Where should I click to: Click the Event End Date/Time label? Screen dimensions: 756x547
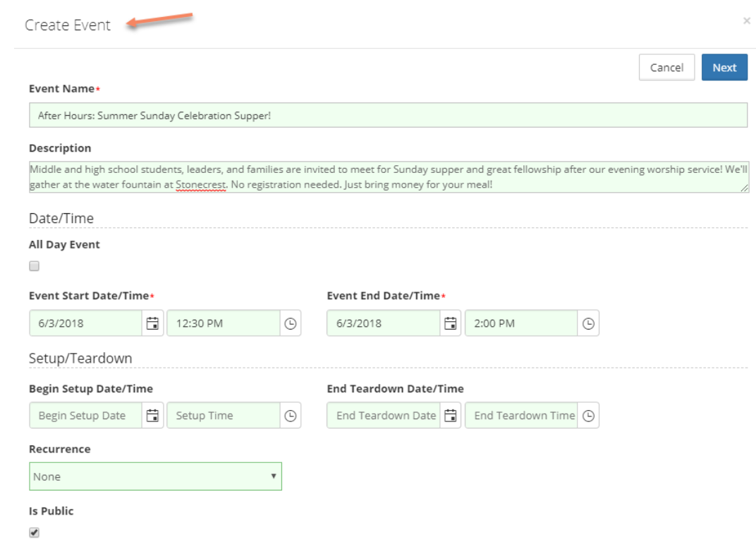point(384,296)
